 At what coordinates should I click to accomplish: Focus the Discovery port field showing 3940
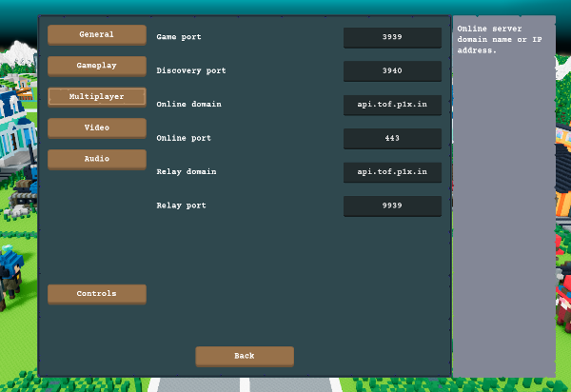point(392,71)
